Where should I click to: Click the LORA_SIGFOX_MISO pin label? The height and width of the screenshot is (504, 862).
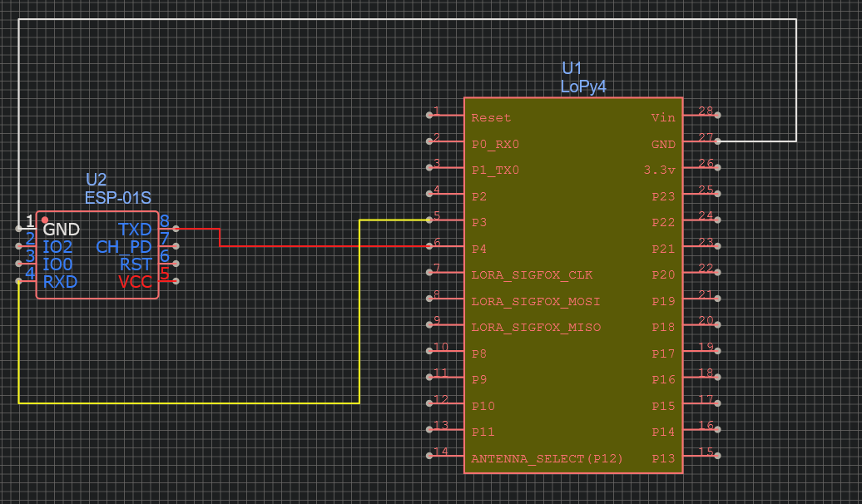[536, 327]
